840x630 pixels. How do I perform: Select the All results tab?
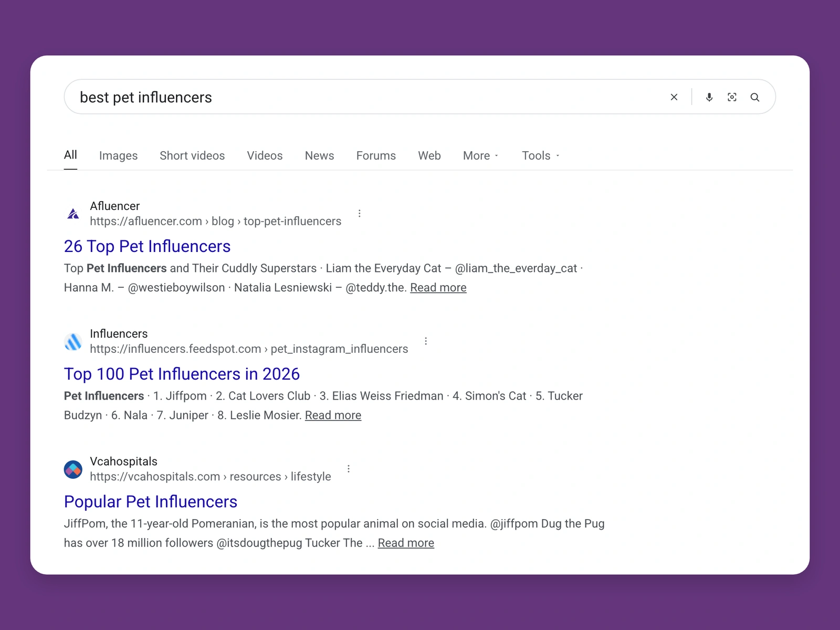[70, 155]
